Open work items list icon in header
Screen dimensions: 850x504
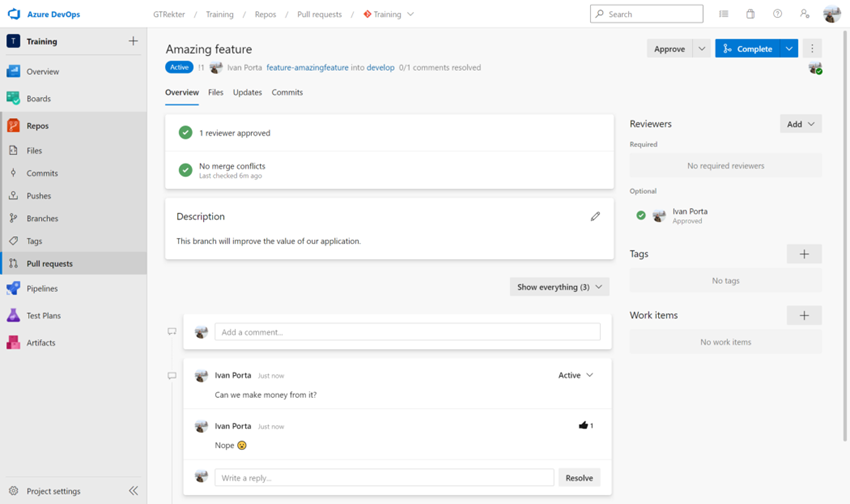724,14
